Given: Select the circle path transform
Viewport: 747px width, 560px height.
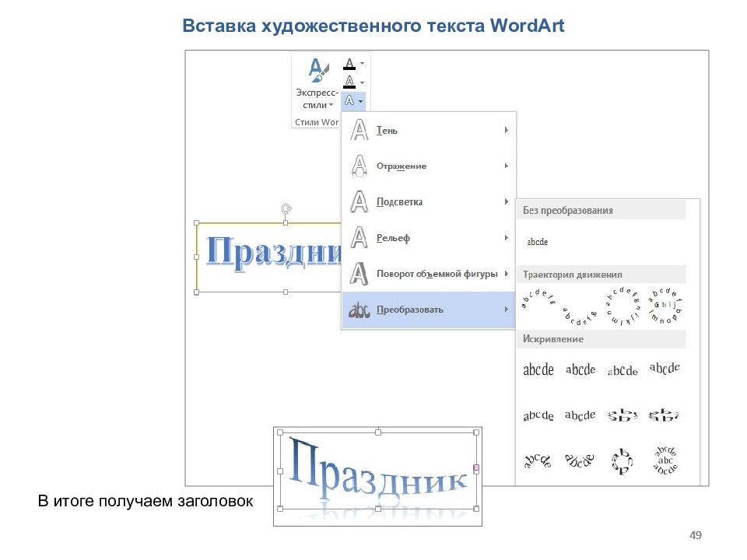Looking at the screenshot, I should 622,306.
